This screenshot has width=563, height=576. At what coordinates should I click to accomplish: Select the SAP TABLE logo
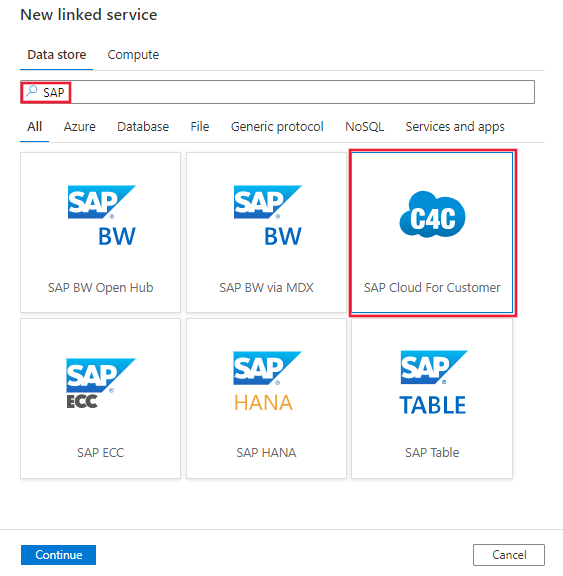pos(434,382)
